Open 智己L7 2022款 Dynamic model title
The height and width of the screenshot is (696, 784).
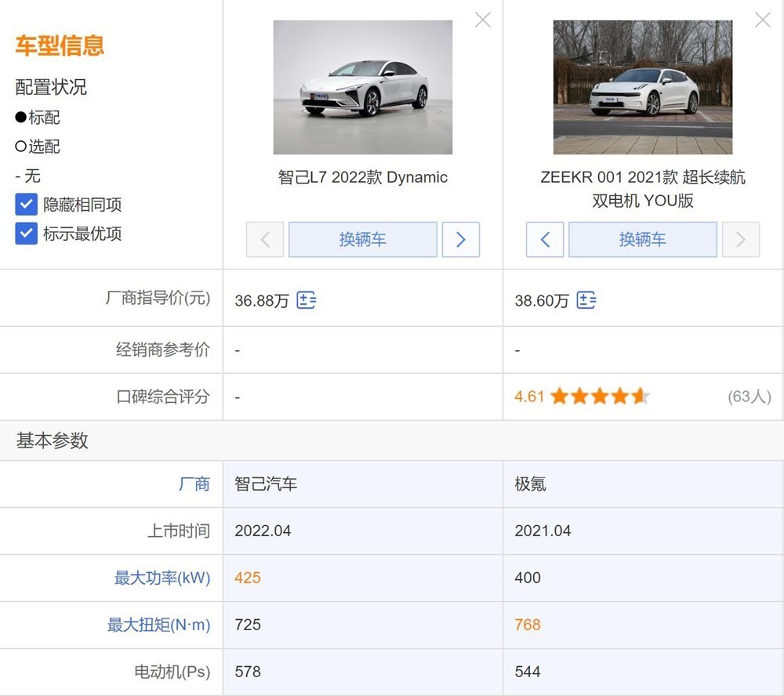(363, 177)
